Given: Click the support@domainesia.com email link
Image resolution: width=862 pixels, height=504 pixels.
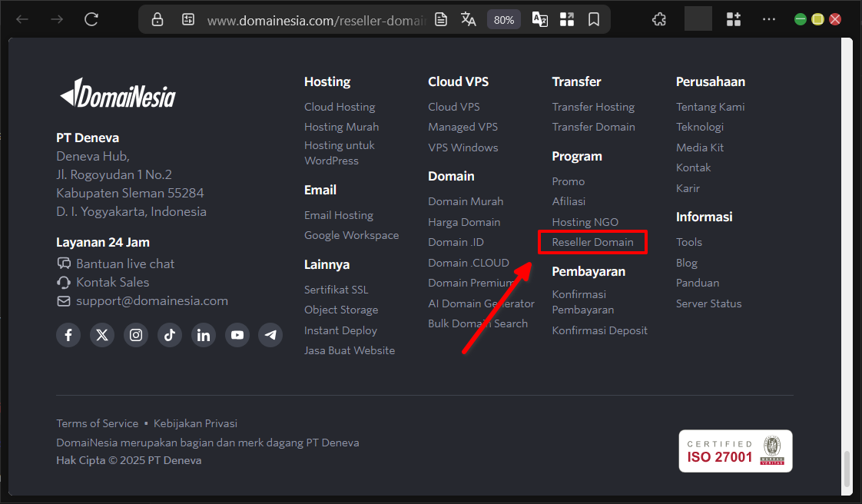Looking at the screenshot, I should pos(151,301).
